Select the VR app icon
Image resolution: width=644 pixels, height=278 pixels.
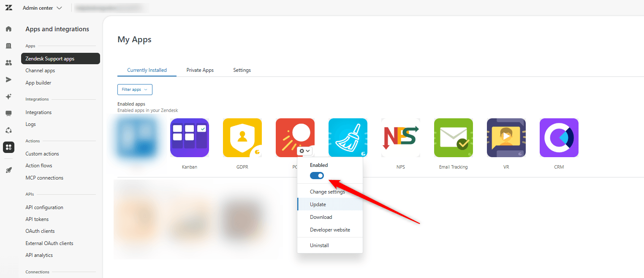[x=506, y=138]
